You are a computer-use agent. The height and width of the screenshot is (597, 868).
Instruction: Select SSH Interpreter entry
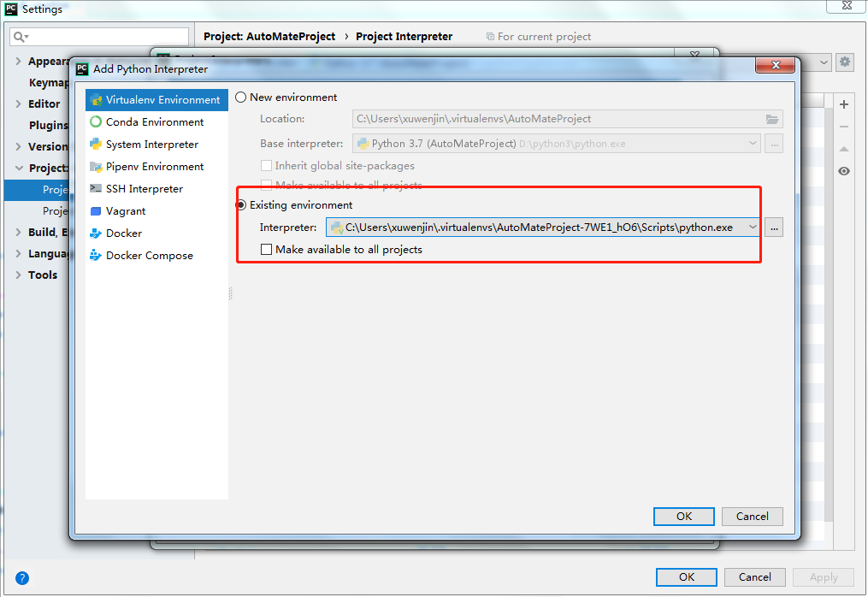[x=156, y=189]
